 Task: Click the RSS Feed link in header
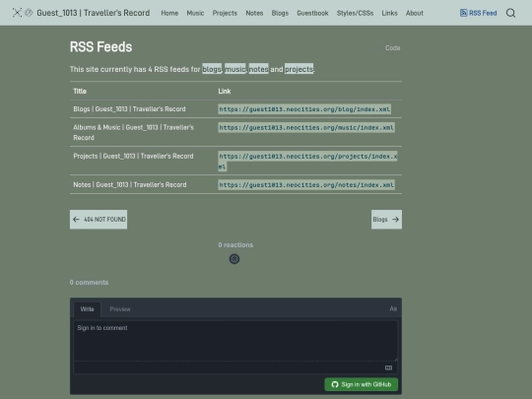(x=479, y=13)
